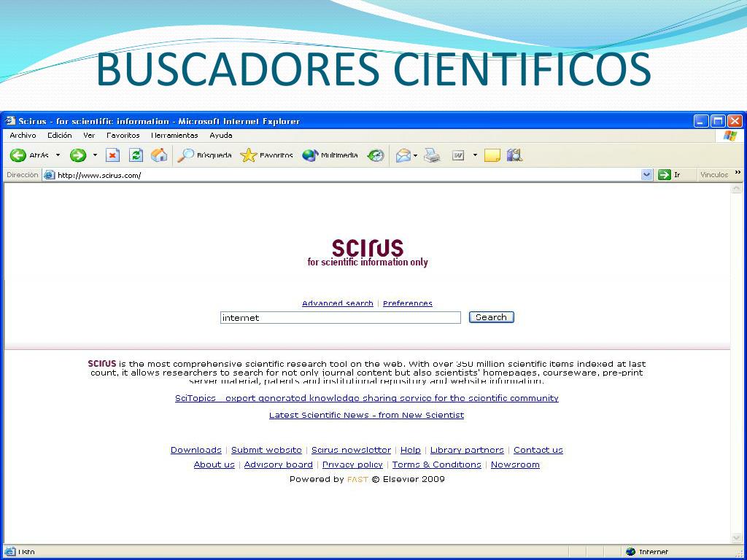Image resolution: width=747 pixels, height=560 pixels.
Task: Open the Library partners link
Action: pyautogui.click(x=467, y=450)
